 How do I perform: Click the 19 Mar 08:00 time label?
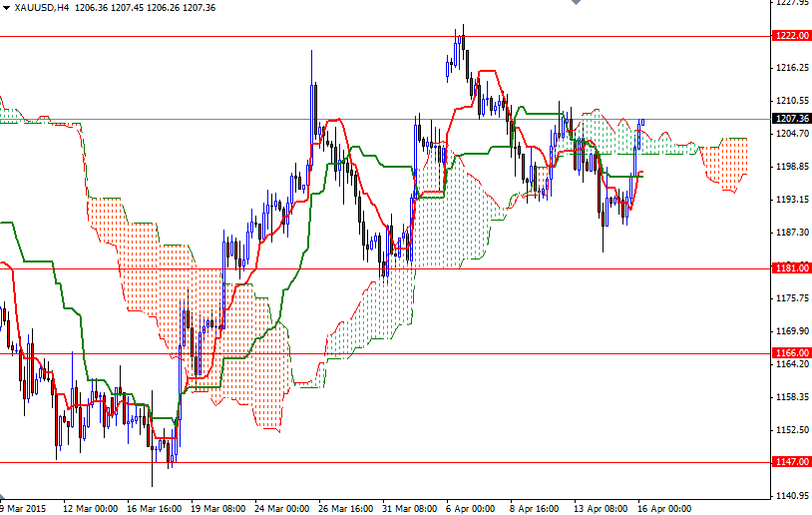click(220, 507)
